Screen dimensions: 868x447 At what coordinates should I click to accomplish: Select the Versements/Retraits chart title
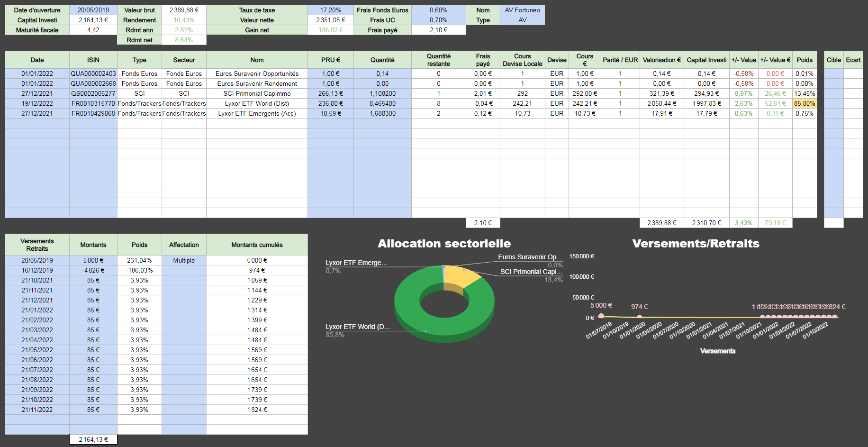click(696, 244)
